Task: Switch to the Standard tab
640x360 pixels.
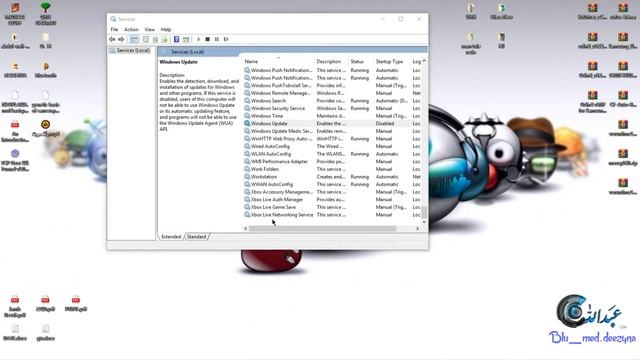Action: pos(196,237)
